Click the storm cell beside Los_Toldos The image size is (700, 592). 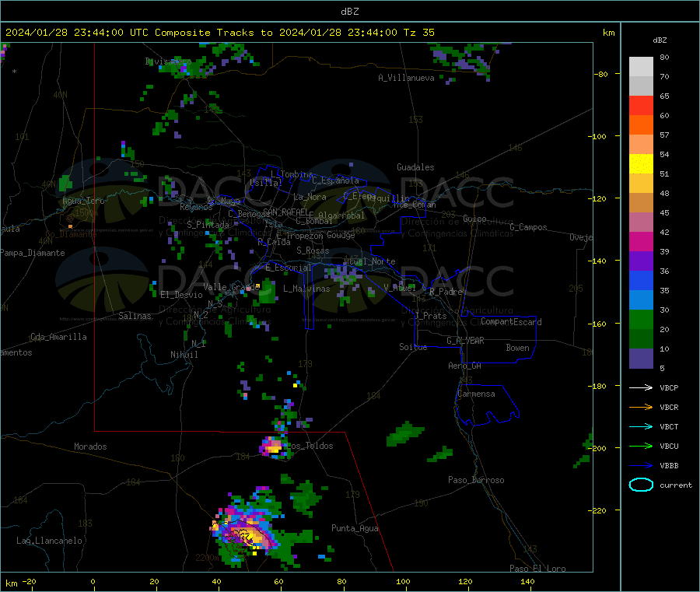point(273,447)
